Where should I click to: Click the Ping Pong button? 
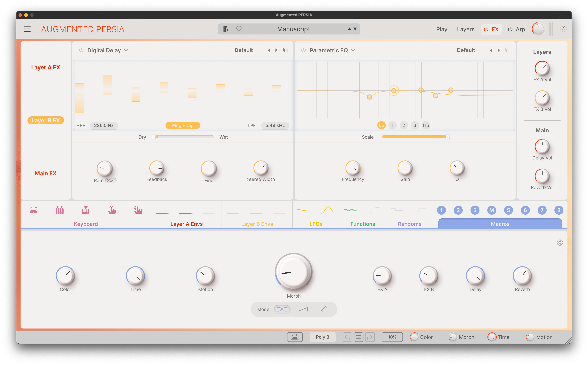pyautogui.click(x=182, y=125)
